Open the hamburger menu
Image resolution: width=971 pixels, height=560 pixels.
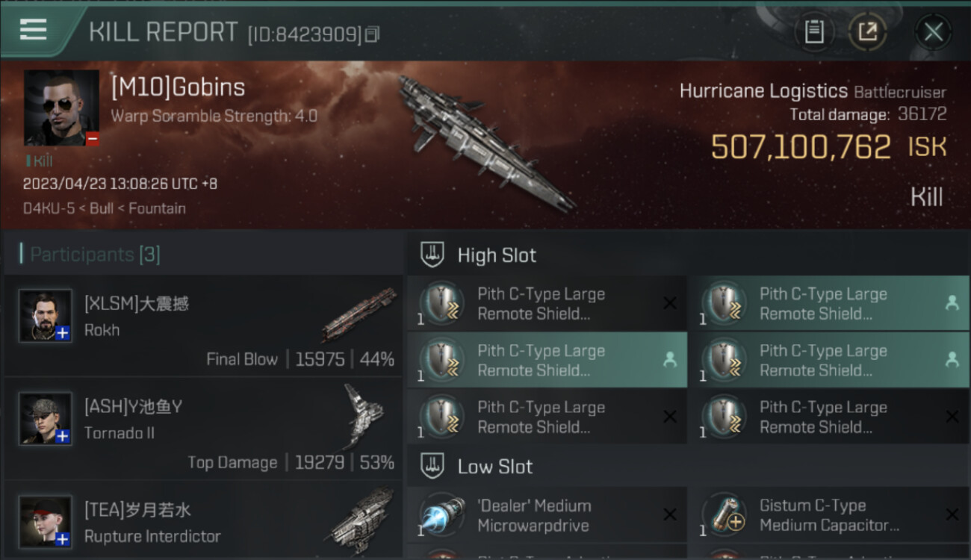tap(34, 30)
